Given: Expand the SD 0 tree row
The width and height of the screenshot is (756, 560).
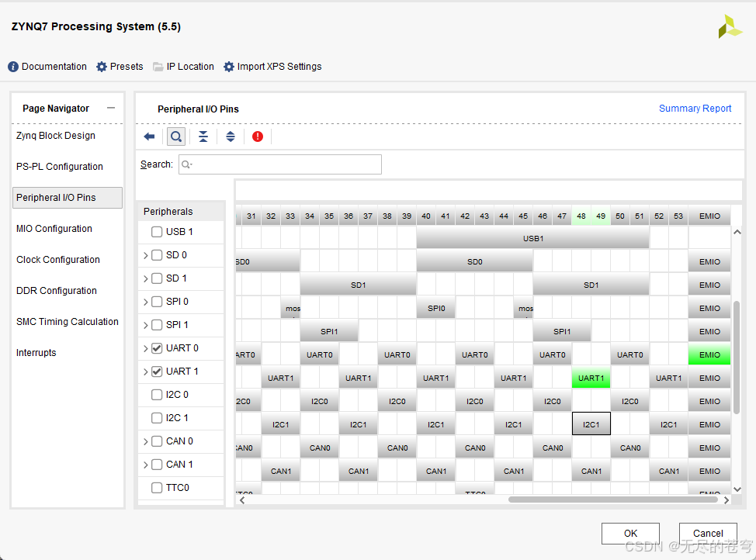Looking at the screenshot, I should (146, 255).
